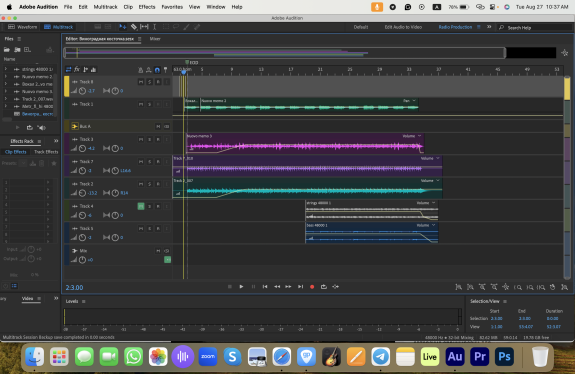Switch to Waveform view

pos(22,27)
